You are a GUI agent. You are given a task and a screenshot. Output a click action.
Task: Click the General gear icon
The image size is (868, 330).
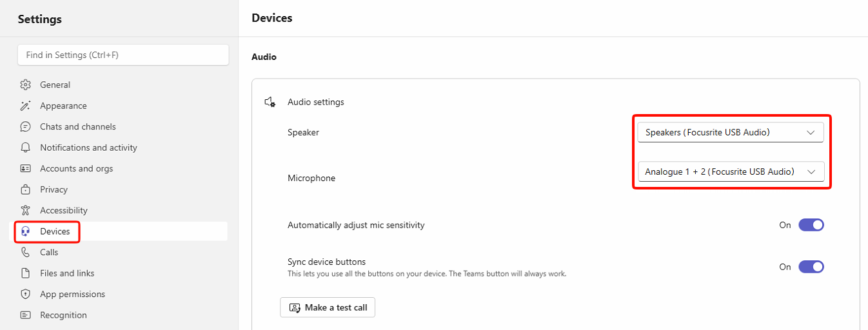point(26,85)
